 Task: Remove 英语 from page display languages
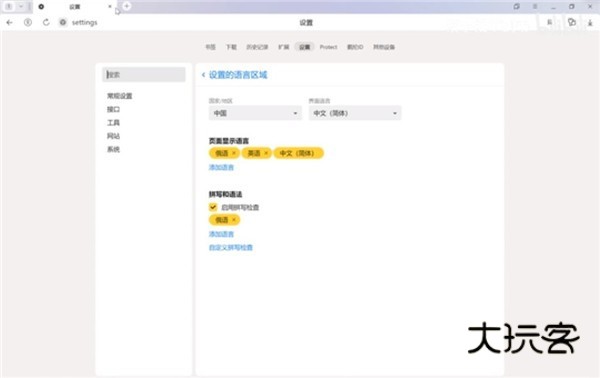click(x=266, y=153)
